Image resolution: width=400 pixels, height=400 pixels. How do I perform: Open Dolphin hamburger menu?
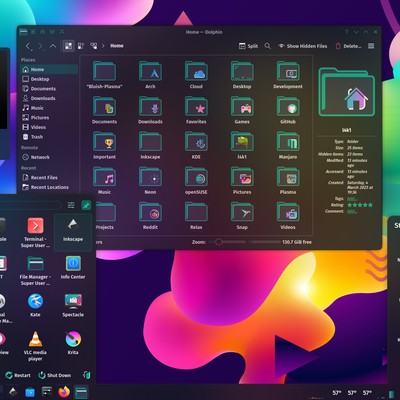click(x=371, y=46)
